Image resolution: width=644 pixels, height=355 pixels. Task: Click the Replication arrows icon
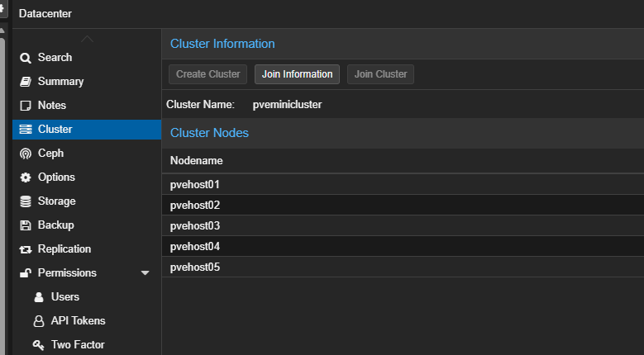click(25, 249)
